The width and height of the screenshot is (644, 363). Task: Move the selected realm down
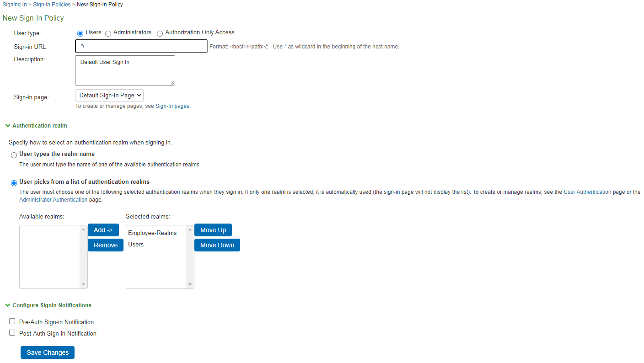pyautogui.click(x=217, y=245)
